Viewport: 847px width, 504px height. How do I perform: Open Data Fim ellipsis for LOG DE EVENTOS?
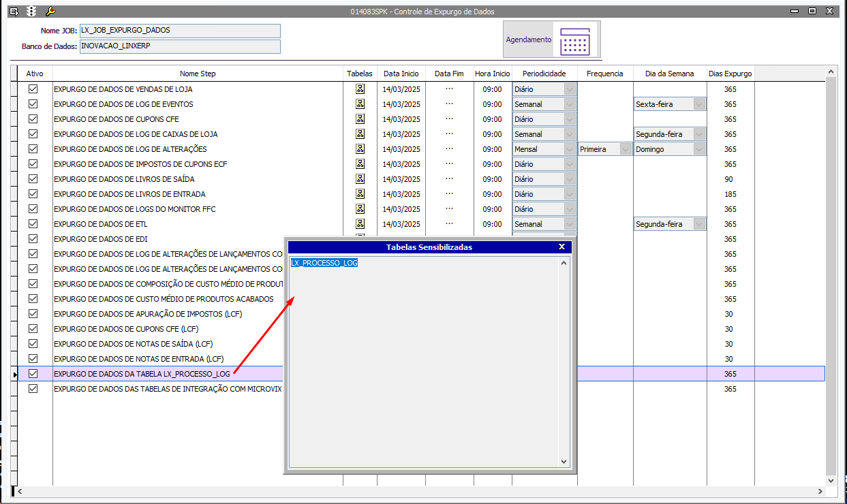tap(449, 104)
